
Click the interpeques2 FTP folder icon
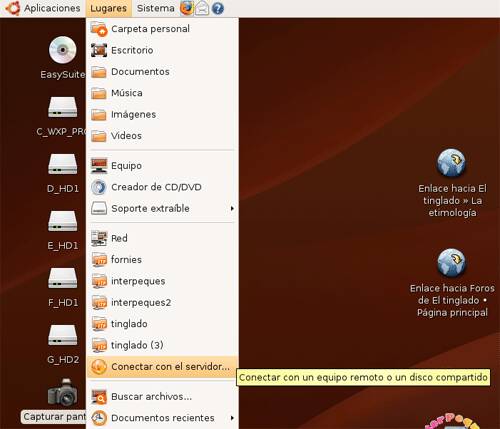pyautogui.click(x=99, y=302)
